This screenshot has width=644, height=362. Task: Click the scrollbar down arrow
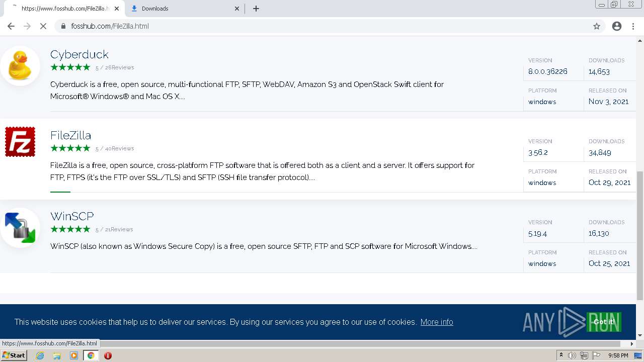640,335
